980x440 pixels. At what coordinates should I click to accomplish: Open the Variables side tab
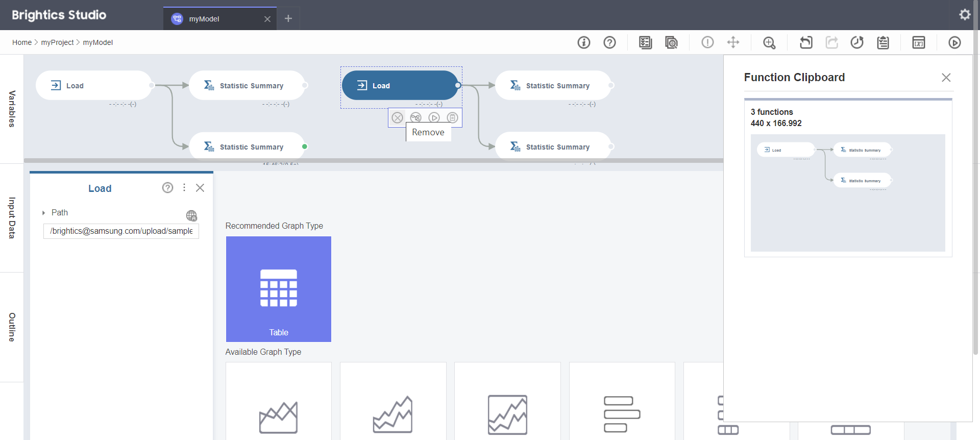pos(12,109)
